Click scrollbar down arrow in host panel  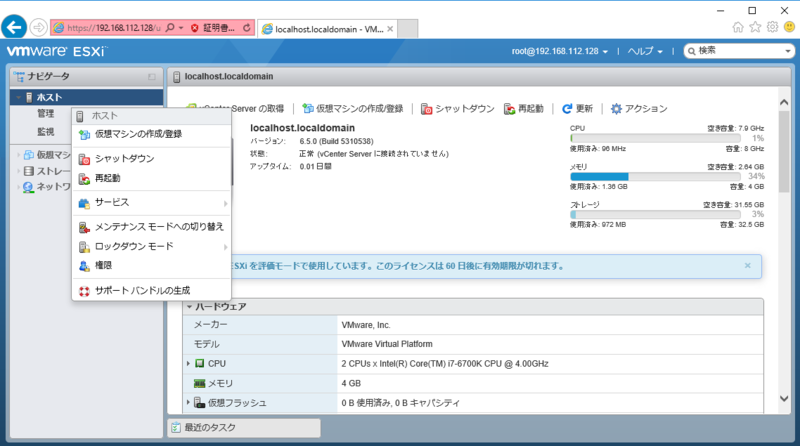click(x=784, y=399)
